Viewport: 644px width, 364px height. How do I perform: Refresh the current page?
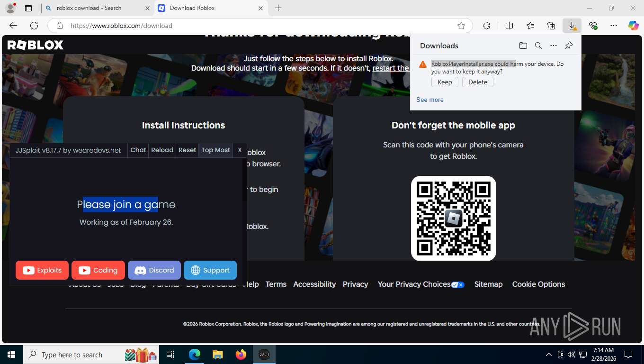[34, 26]
